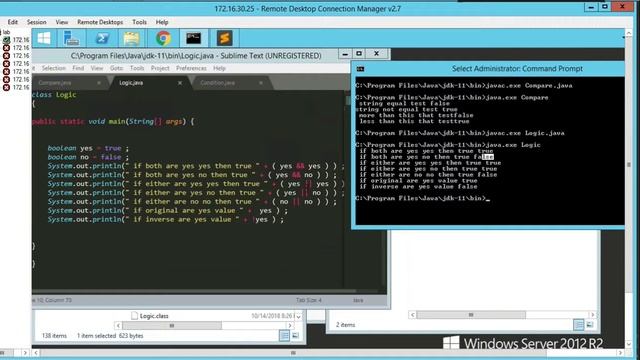Click right arrow of left Explorer horizontal scrollbar

290,326
